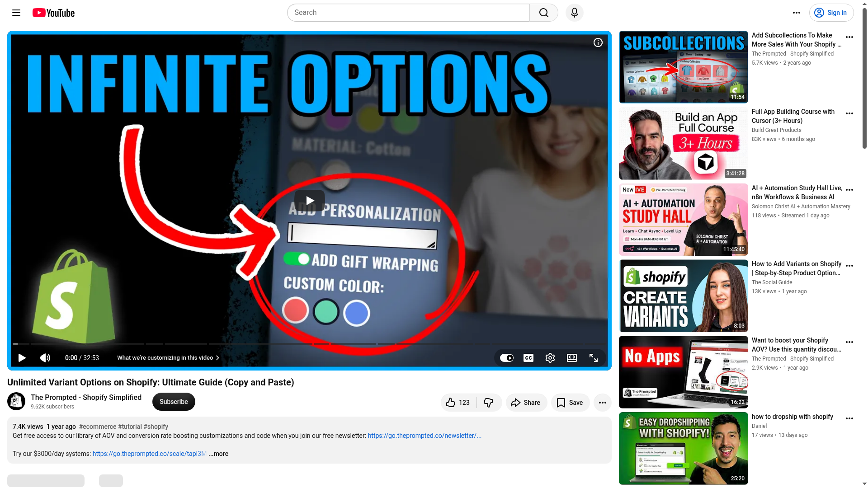Enter full screen mode
868x488 pixels.
(x=594, y=358)
